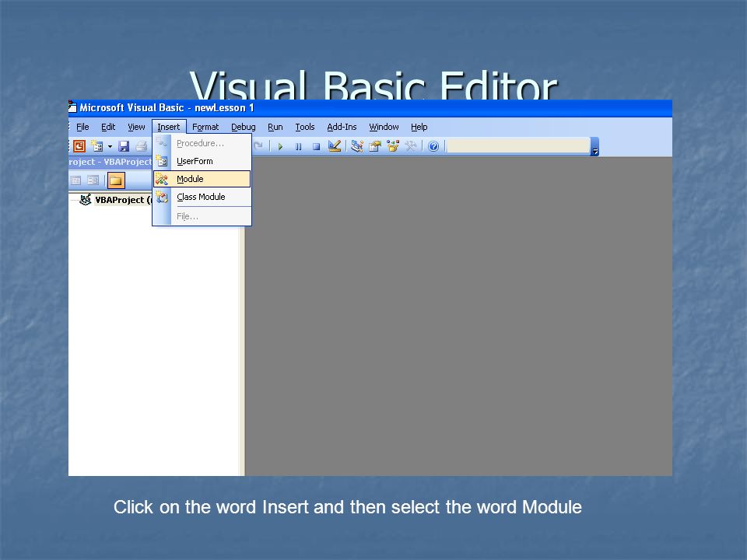The width and height of the screenshot is (747, 560).
Task: Click View Object icon in Project pane
Action: click(93, 180)
